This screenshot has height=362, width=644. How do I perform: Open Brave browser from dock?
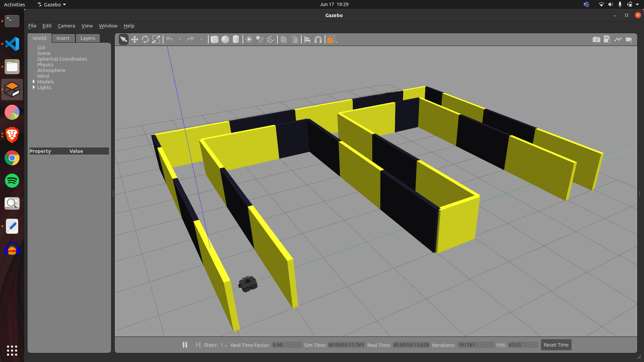(x=12, y=135)
